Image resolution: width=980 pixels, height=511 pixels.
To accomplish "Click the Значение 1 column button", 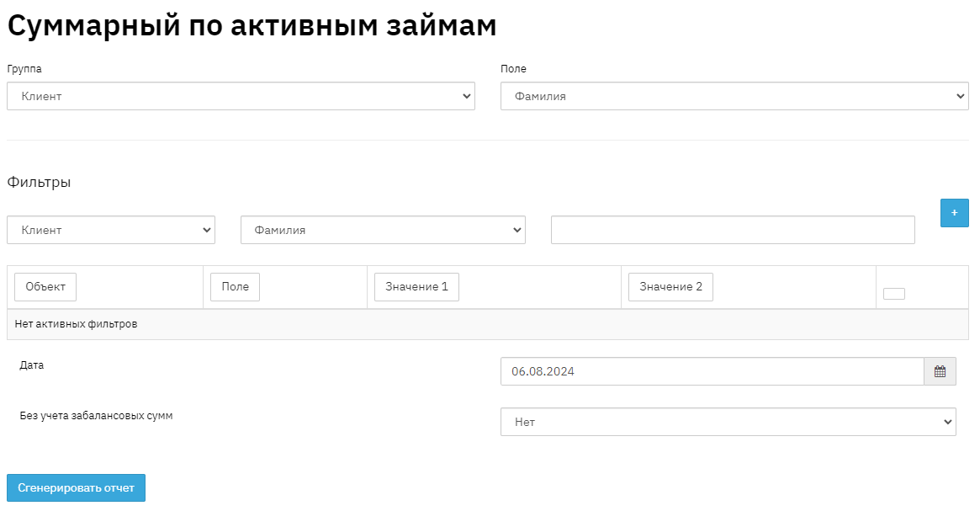I will [x=416, y=287].
